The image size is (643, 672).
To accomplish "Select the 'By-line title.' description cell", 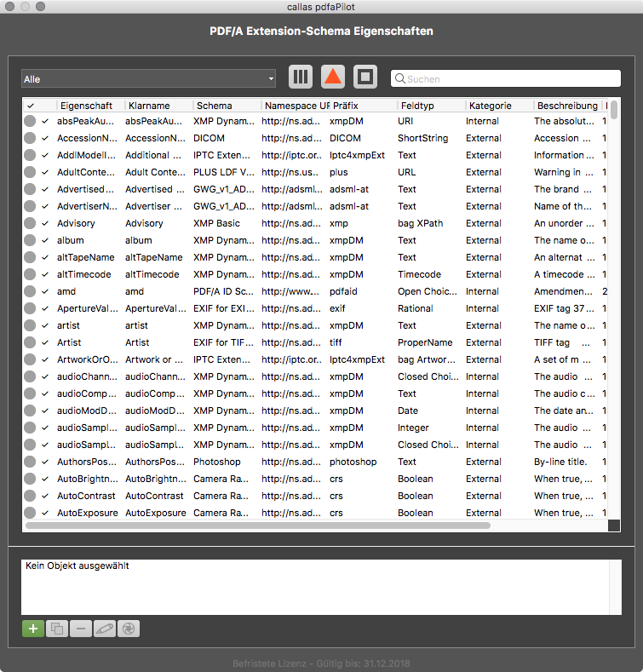I will [560, 462].
